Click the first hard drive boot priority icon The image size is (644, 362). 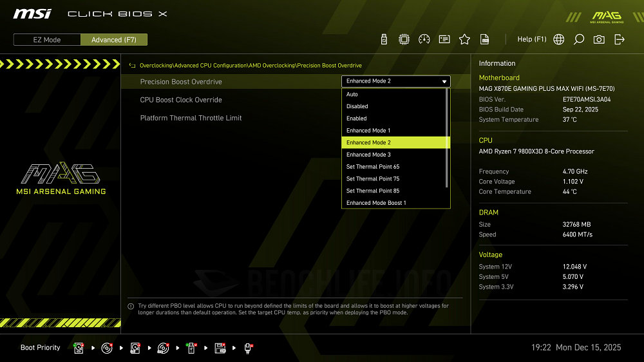(x=79, y=348)
